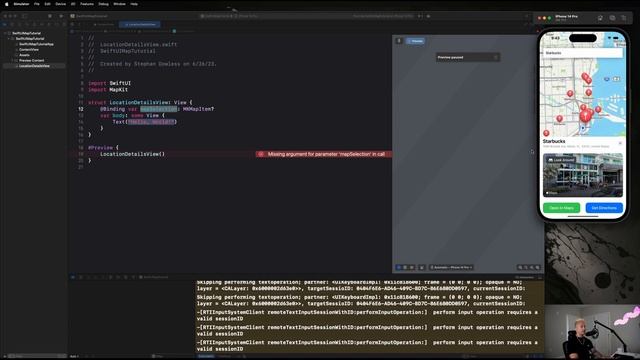Click the Stop button in Xcode toolbar
The width and height of the screenshot is (640, 360).
coord(50,16)
